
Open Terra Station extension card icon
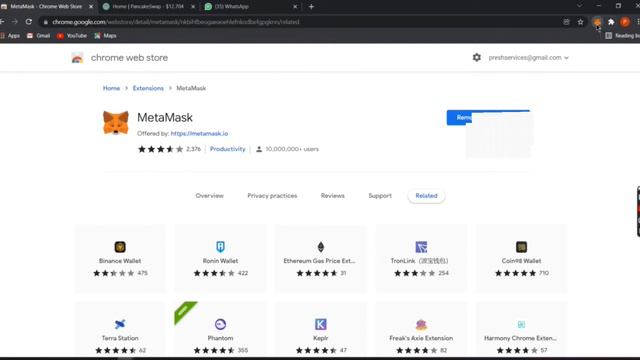(120, 324)
